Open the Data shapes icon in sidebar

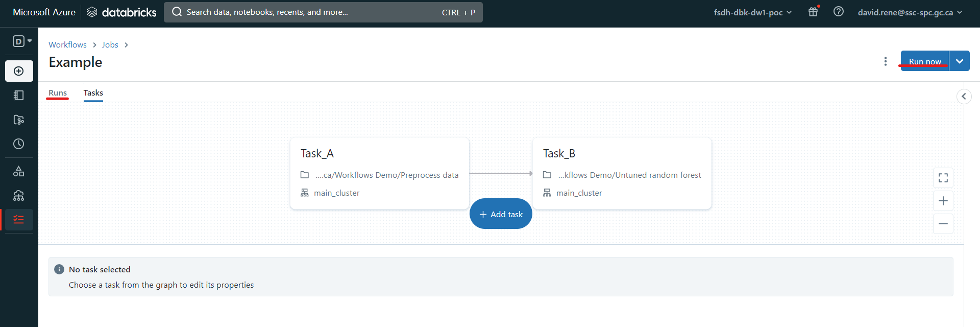coord(19,171)
